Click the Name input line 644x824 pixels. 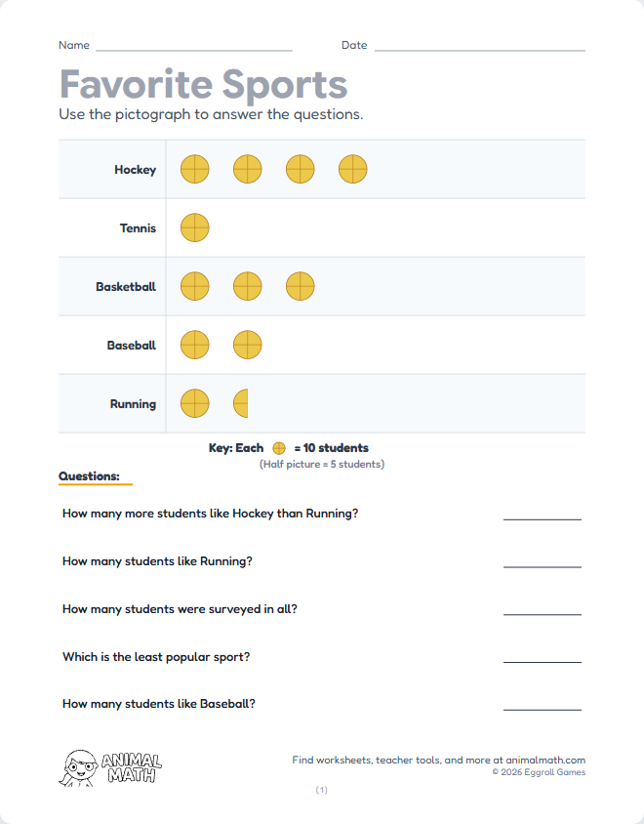(193, 47)
